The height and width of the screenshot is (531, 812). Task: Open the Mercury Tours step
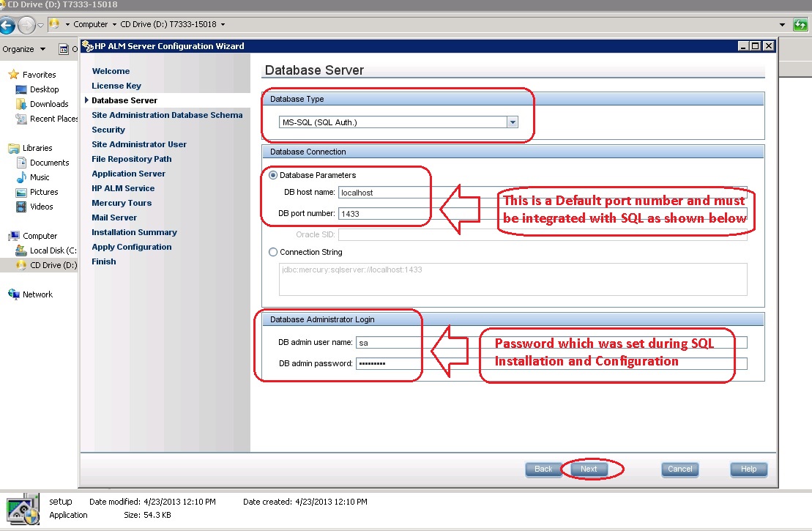122,203
